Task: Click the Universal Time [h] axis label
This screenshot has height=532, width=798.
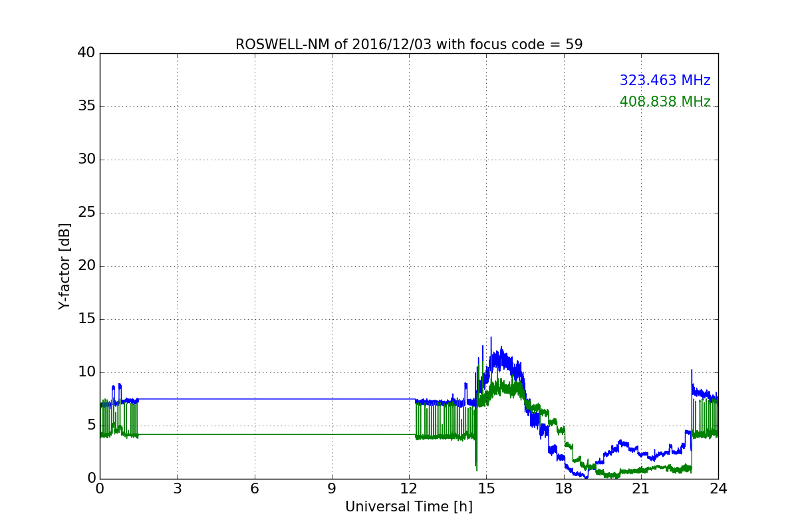Action: click(409, 507)
